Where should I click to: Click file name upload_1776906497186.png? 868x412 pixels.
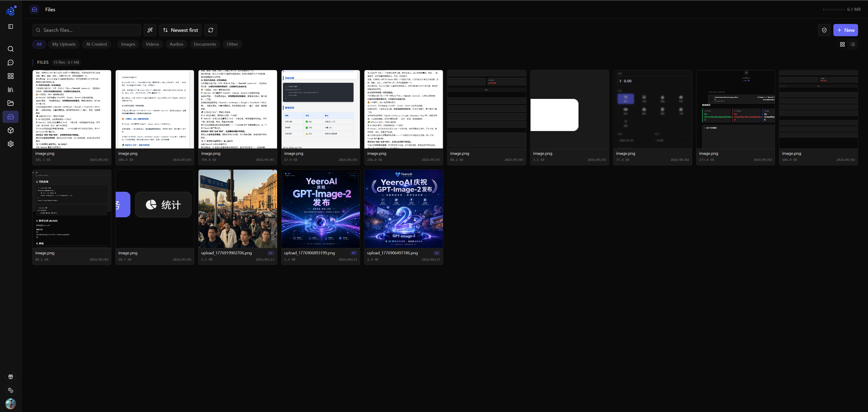tap(392, 253)
